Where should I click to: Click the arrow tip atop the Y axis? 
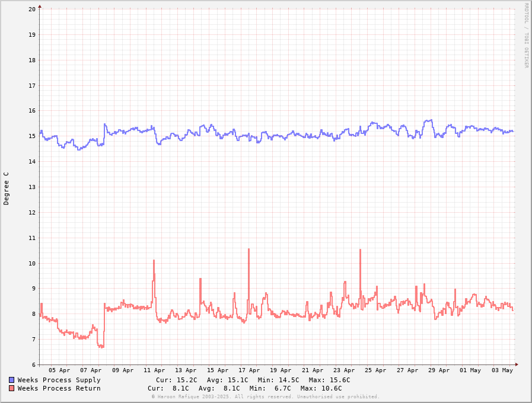[40, 8]
